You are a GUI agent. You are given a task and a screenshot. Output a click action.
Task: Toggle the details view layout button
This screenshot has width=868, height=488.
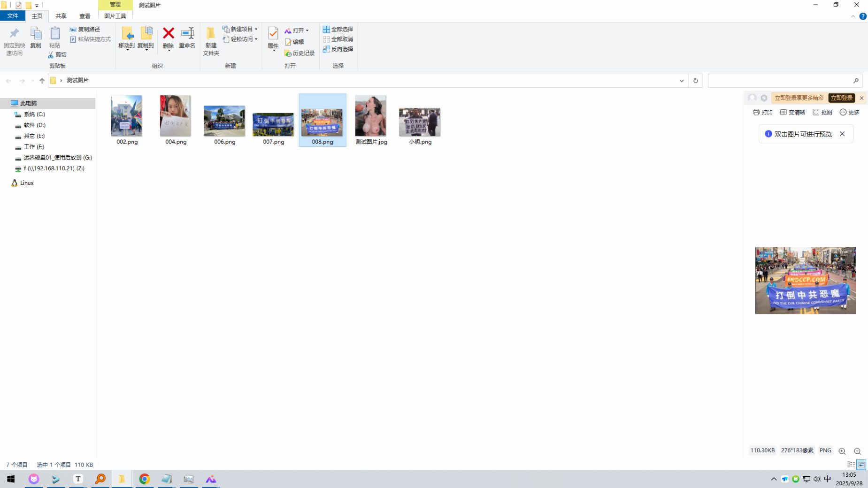[x=851, y=465]
